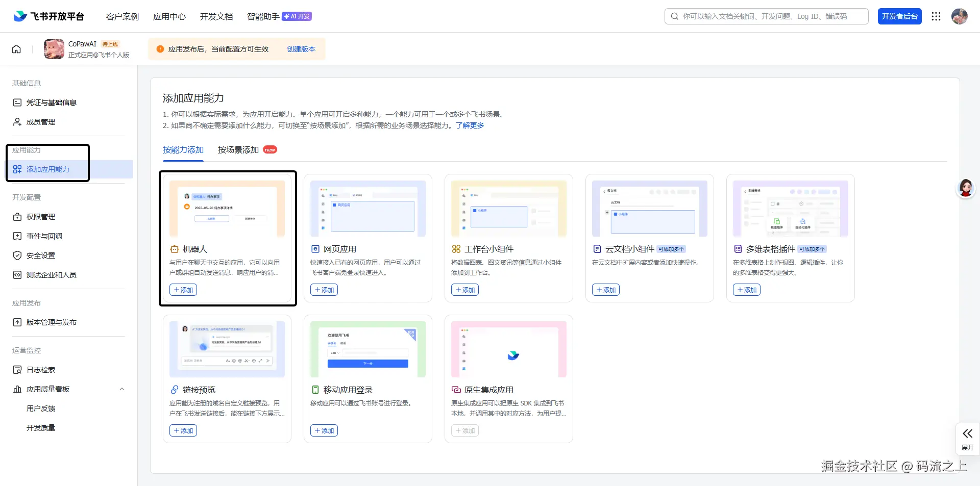Viewport: 980px width, 486px height.
Task: Focus the documentation search input field
Action: coord(767,16)
